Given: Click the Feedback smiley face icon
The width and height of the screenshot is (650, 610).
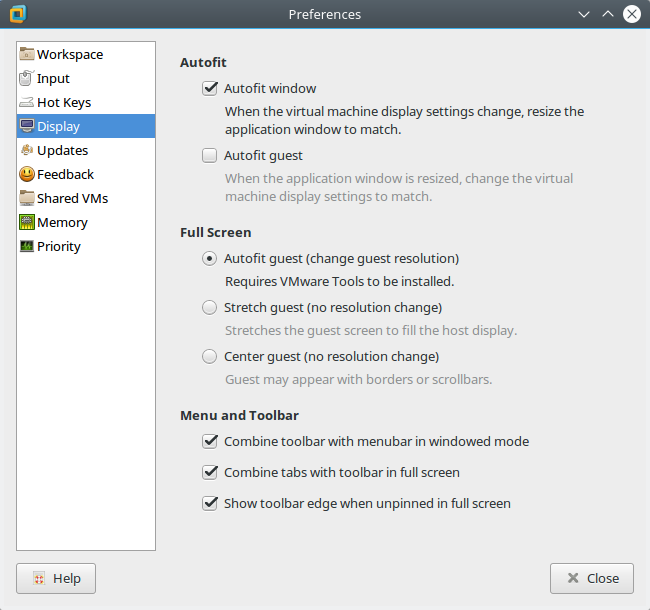Looking at the screenshot, I should click(x=27, y=175).
